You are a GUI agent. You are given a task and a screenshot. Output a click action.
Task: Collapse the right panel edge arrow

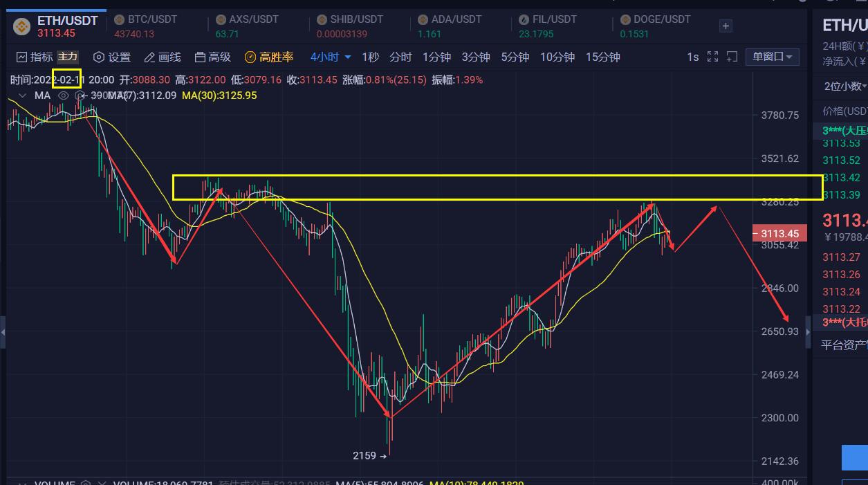tap(808, 333)
